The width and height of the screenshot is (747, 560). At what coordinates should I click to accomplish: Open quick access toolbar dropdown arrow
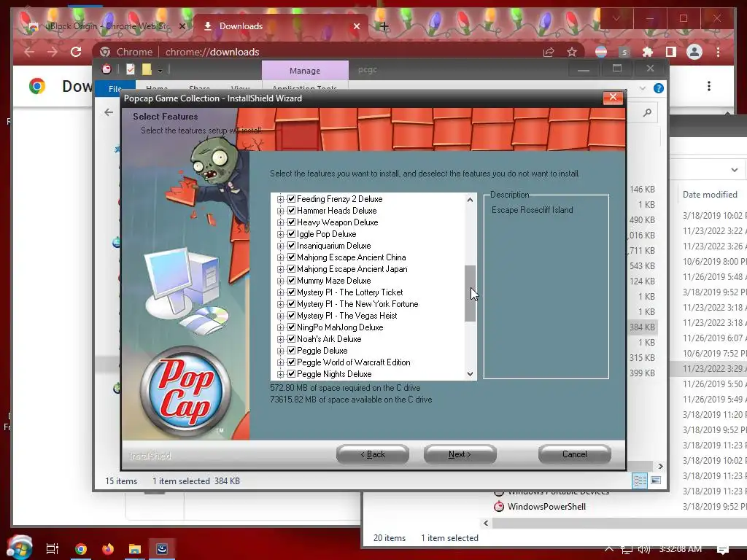(x=160, y=70)
